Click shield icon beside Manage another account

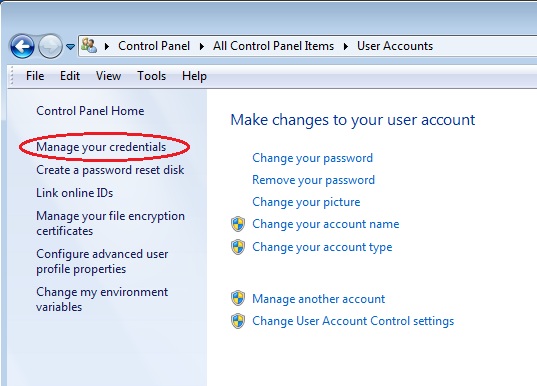click(238, 298)
